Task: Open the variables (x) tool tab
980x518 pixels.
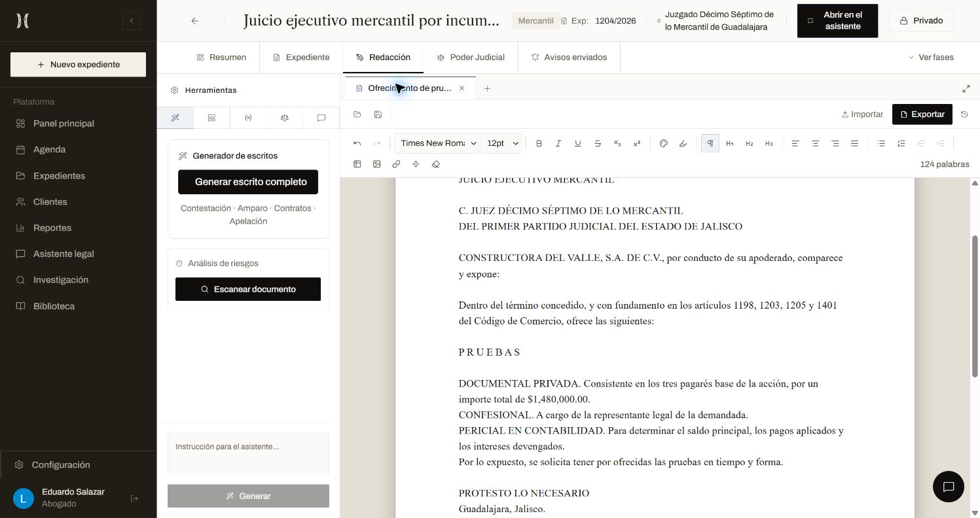Action: coord(248,118)
